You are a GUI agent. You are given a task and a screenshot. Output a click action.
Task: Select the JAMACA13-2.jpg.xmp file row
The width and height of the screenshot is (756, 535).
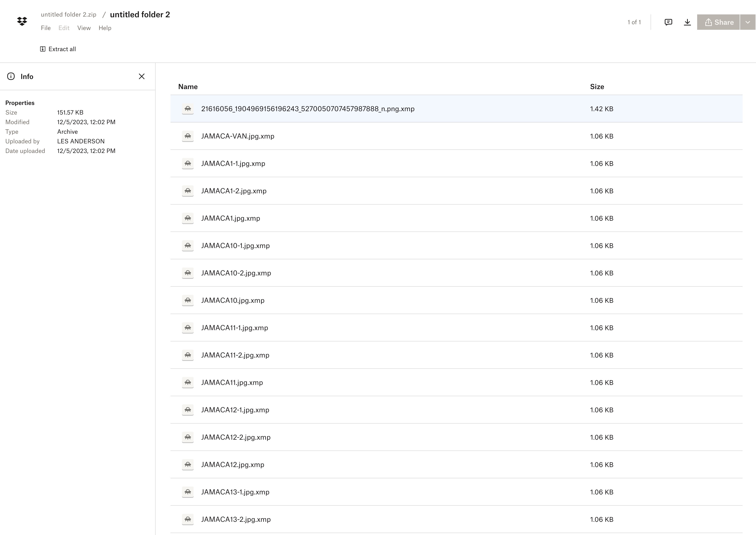pyautogui.click(x=236, y=519)
